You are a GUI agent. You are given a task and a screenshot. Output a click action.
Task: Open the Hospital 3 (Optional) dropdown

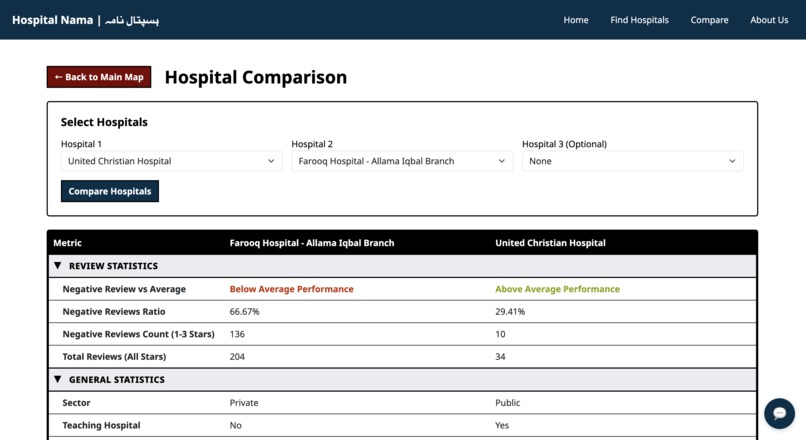coord(632,161)
